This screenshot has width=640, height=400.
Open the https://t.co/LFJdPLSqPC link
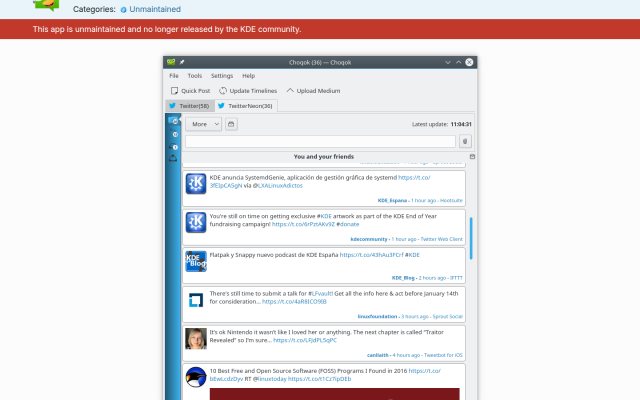tap(305, 340)
